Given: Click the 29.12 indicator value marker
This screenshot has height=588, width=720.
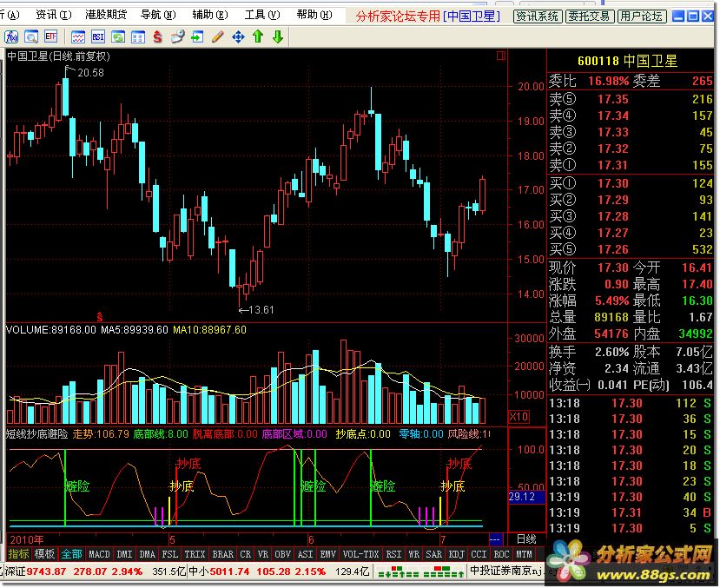Looking at the screenshot, I should [526, 497].
